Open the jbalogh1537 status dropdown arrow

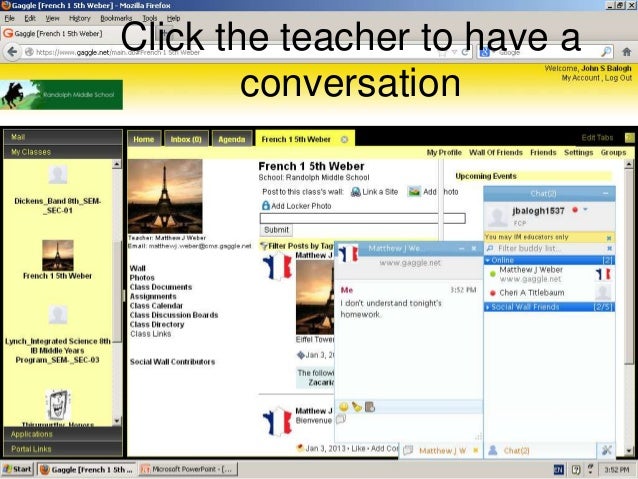click(x=586, y=210)
